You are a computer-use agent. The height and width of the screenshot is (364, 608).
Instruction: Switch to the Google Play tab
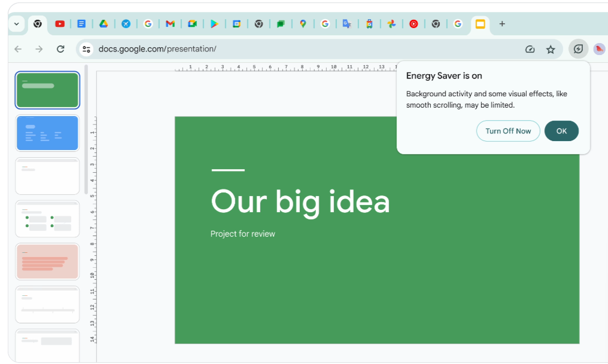pyautogui.click(x=214, y=24)
